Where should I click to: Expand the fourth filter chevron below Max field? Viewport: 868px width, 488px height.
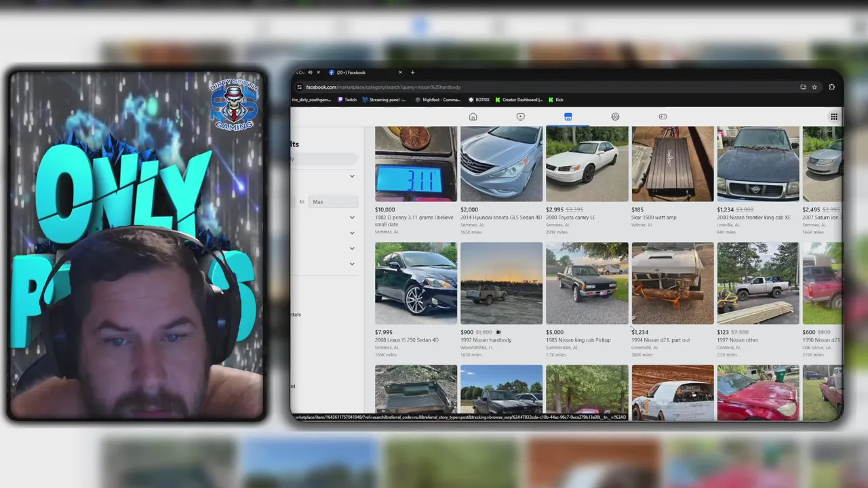[x=352, y=263]
